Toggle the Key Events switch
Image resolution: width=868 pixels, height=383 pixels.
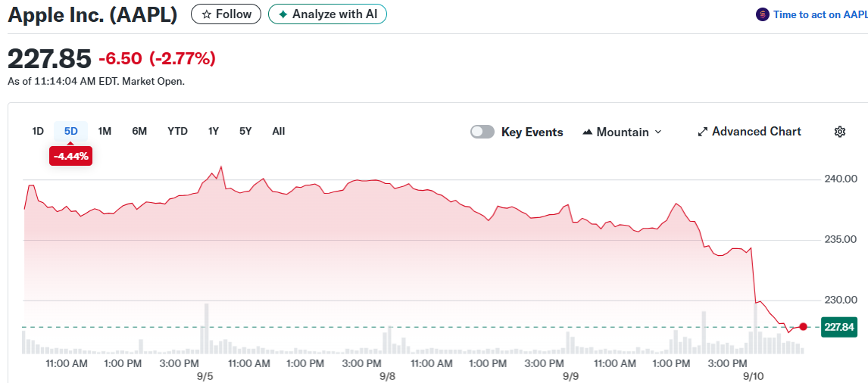pos(482,132)
